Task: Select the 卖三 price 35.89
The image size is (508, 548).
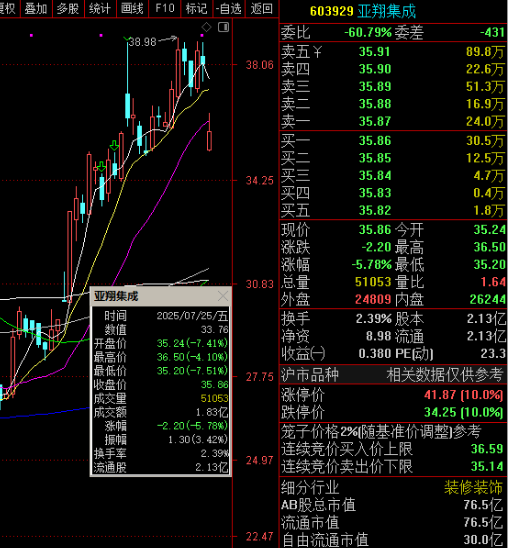Action: click(x=375, y=87)
